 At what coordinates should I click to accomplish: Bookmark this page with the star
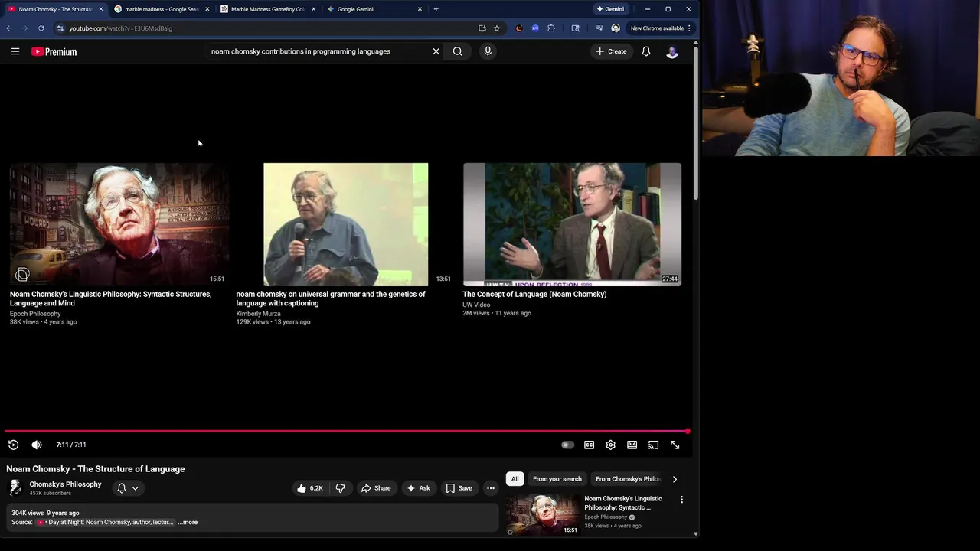(496, 28)
